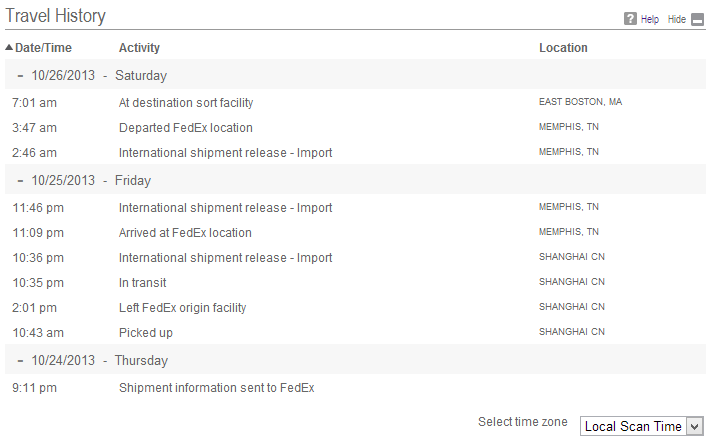Open the Help link
Screen dimensions: 711x441
650,19
